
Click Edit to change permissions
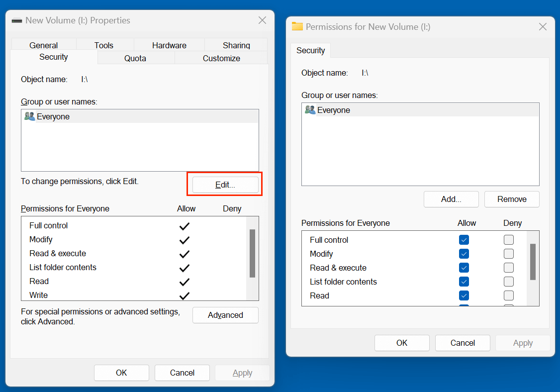(x=224, y=184)
